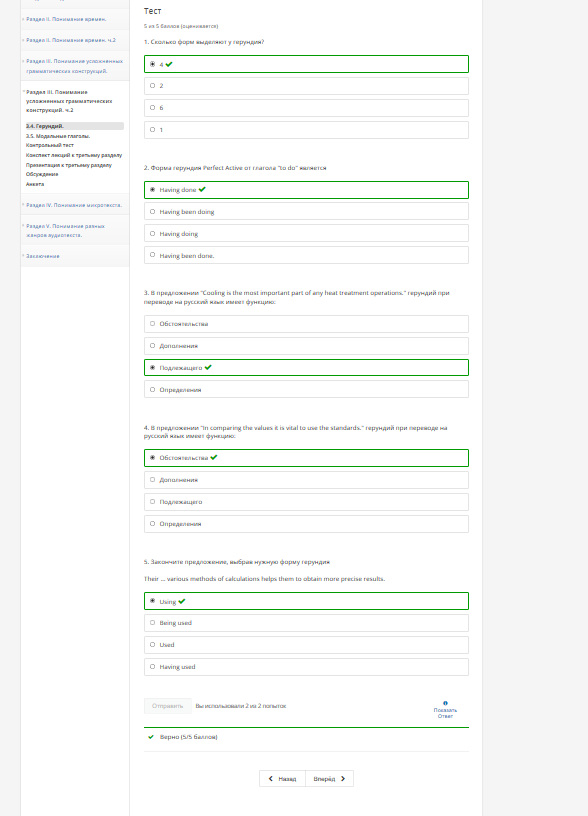Expand Раздел V. Понимание разных жанров section
The width and height of the screenshot is (588, 816).
(66, 231)
